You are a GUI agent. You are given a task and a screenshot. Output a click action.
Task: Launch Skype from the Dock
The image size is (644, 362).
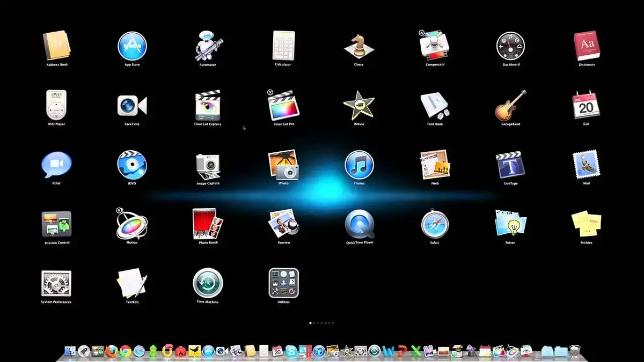point(291,351)
